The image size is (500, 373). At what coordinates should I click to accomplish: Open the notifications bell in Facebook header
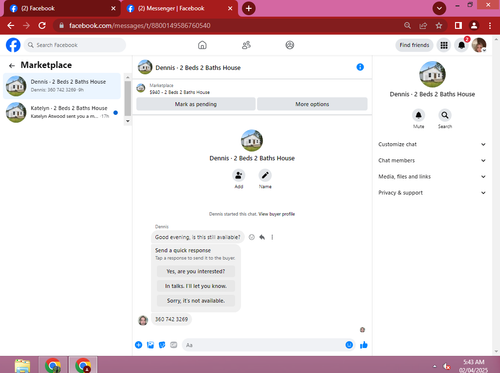(461, 45)
